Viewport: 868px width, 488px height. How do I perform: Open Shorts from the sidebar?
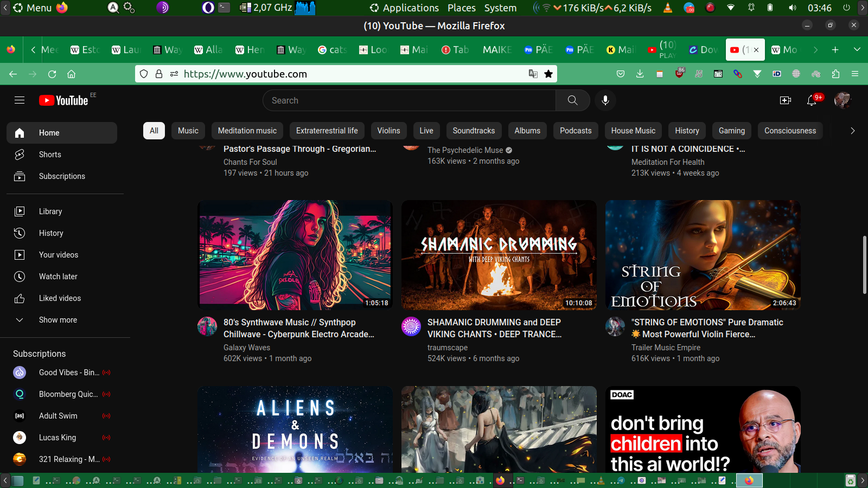(50, 155)
